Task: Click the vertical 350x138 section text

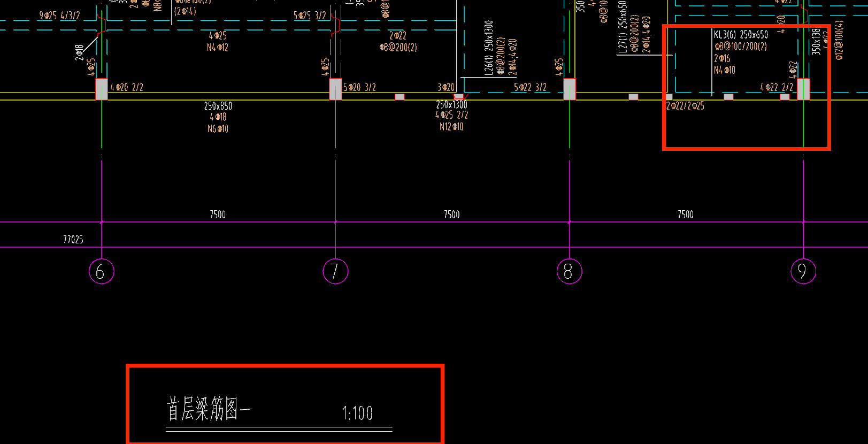Action: (x=816, y=41)
